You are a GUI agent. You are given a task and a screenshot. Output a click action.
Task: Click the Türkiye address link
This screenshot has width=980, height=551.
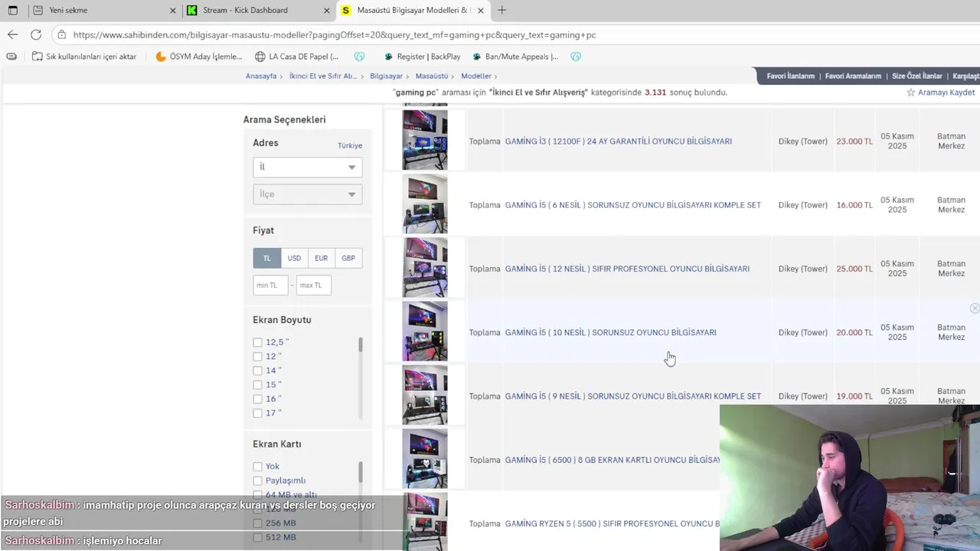[x=350, y=145]
